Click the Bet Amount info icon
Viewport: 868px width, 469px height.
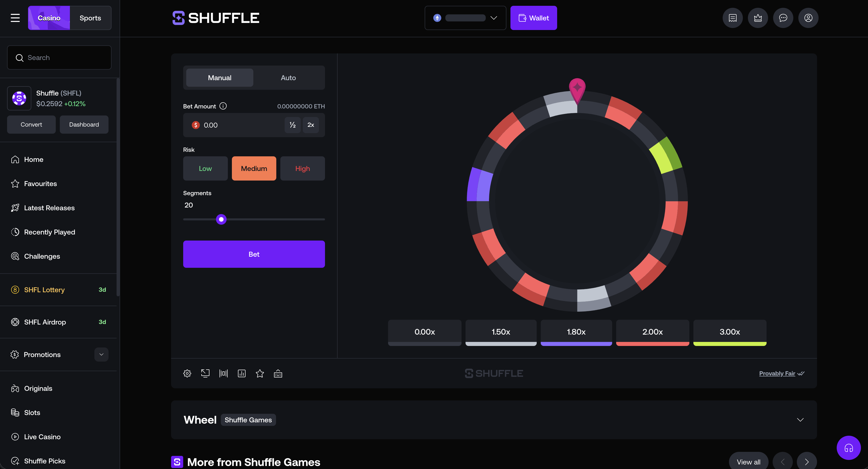coord(223,106)
